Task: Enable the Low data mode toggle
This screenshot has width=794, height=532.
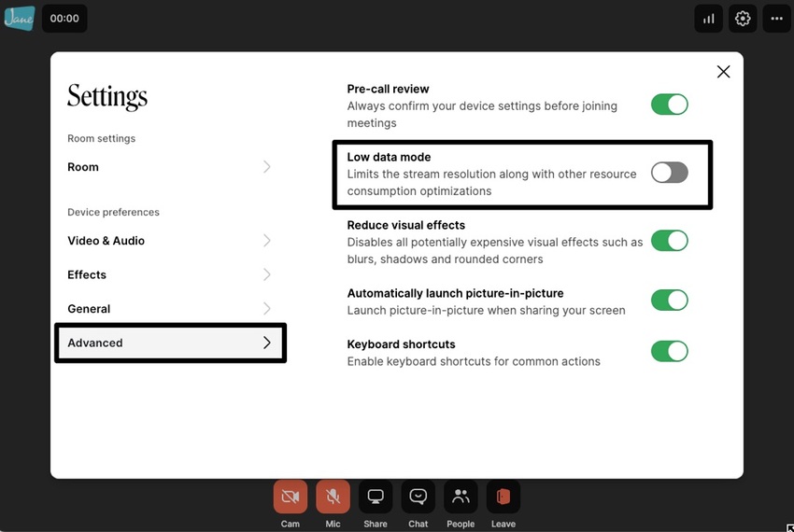Action: [669, 173]
